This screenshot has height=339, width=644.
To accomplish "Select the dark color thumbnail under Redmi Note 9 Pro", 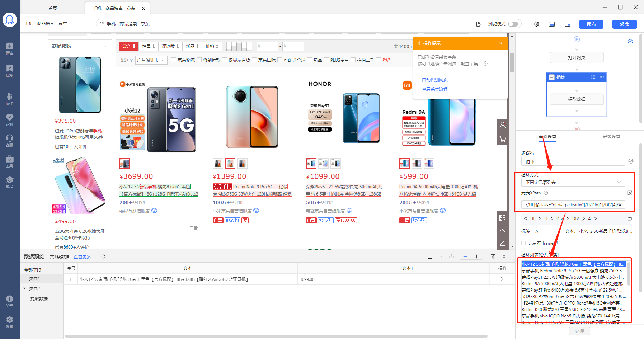I will 242,164.
